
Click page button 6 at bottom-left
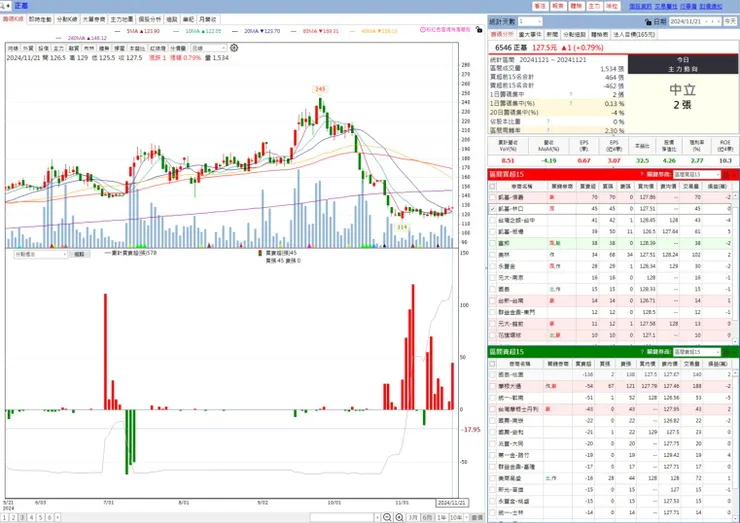pyautogui.click(x=49, y=517)
